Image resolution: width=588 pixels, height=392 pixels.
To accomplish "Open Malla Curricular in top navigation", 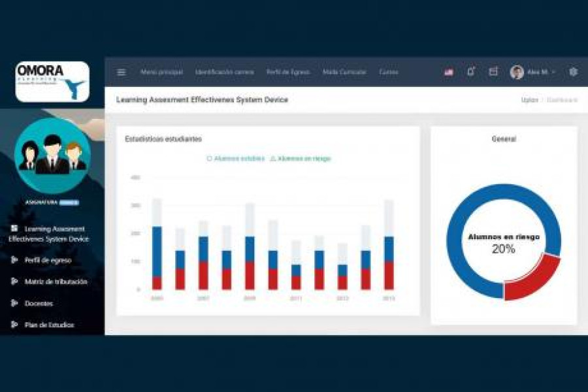I will click(344, 72).
